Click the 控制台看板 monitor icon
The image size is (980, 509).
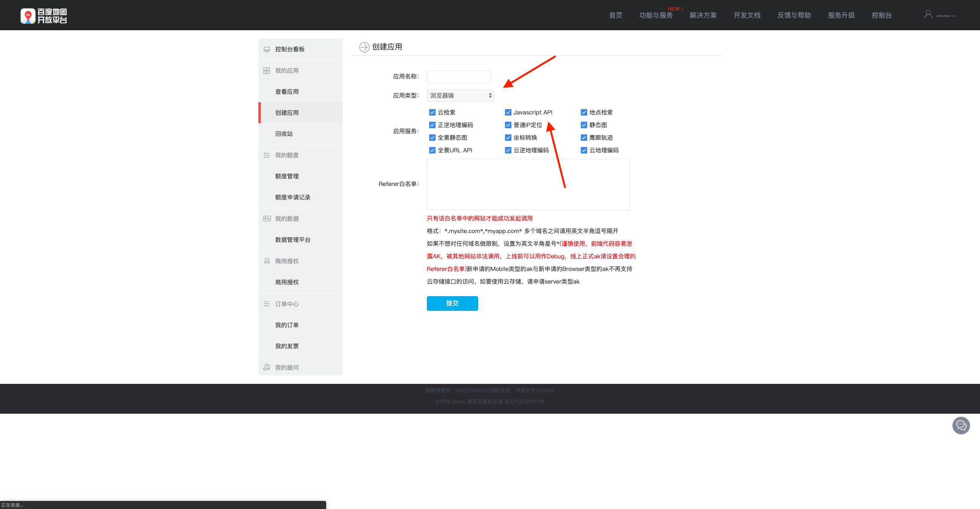(267, 49)
